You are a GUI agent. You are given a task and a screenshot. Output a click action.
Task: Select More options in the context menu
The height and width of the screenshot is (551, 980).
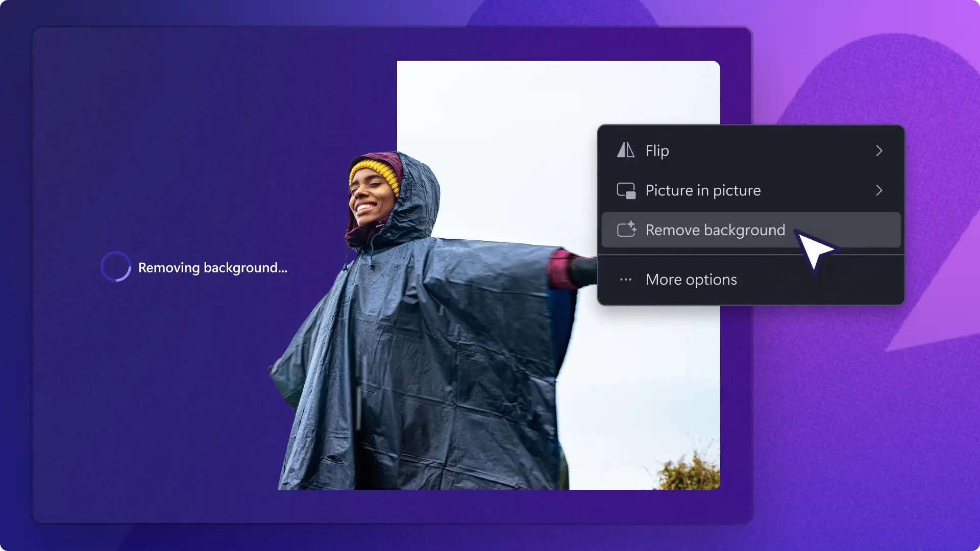click(x=691, y=279)
